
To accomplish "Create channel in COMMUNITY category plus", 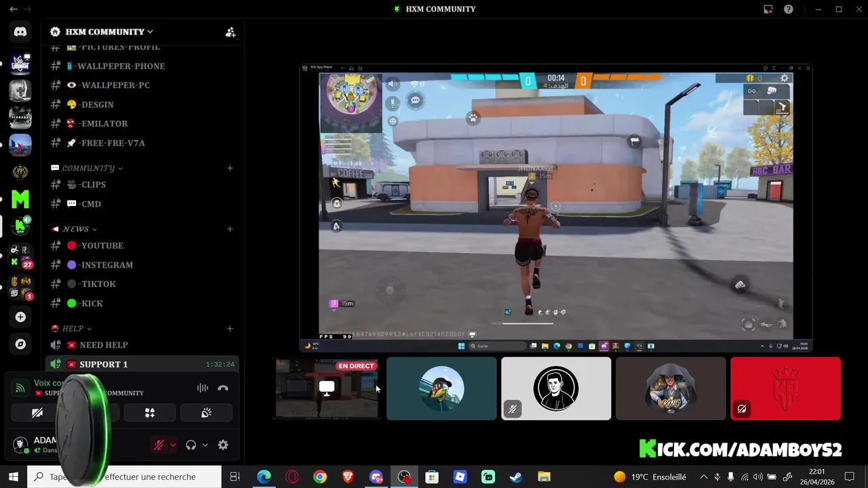I will [x=230, y=168].
